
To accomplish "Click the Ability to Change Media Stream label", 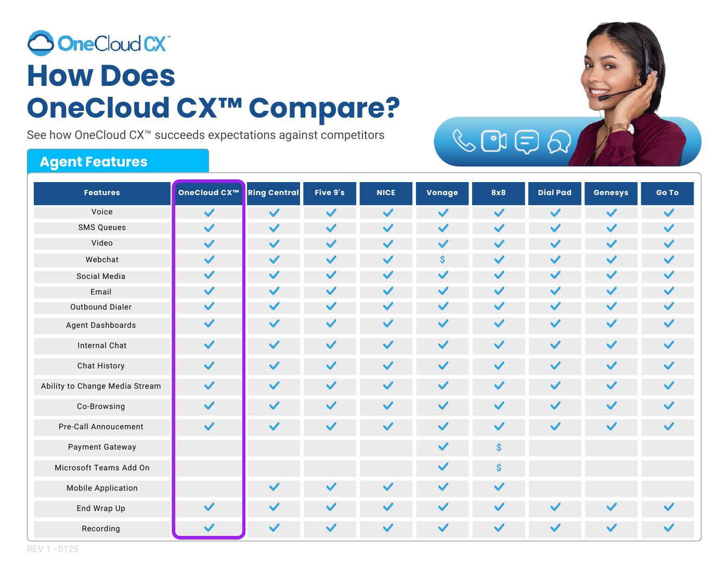I will point(101,386).
